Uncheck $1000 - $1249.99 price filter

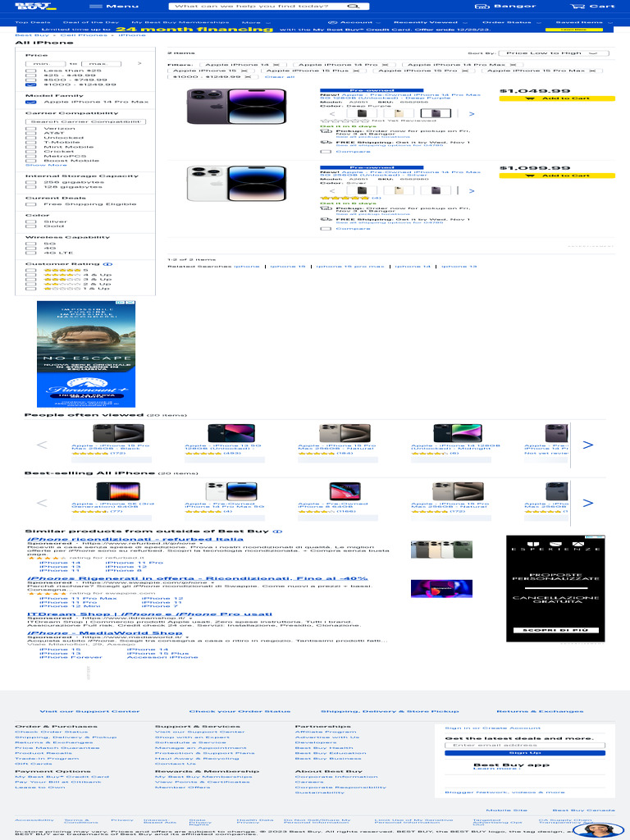point(31,84)
